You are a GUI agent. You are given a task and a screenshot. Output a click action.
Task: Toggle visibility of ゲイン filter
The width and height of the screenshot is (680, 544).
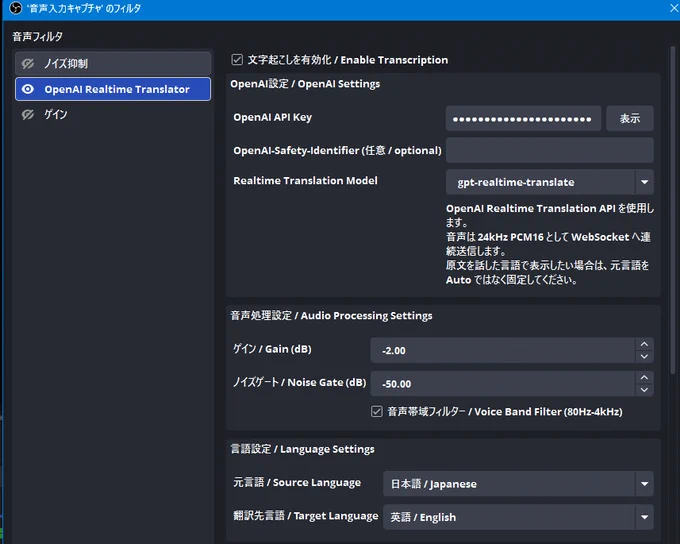coord(28,115)
